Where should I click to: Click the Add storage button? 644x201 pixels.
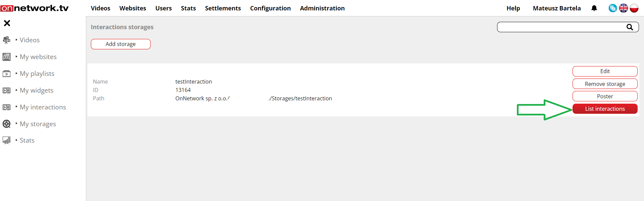pos(120,44)
